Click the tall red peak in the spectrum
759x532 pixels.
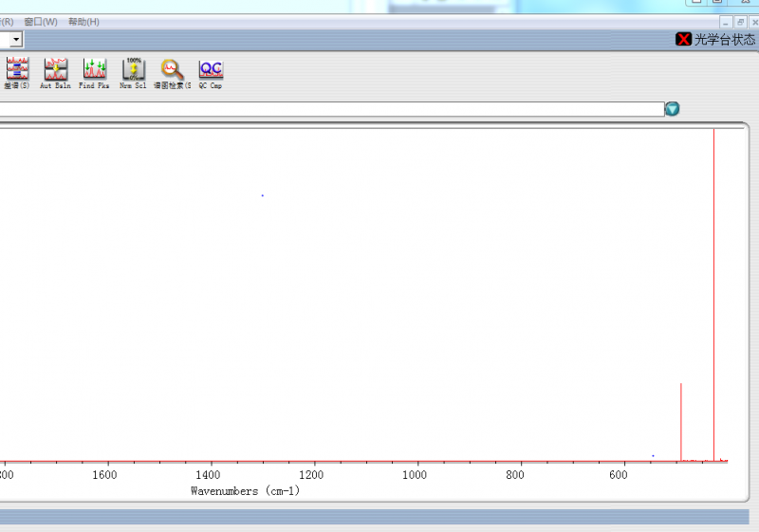[x=713, y=295]
